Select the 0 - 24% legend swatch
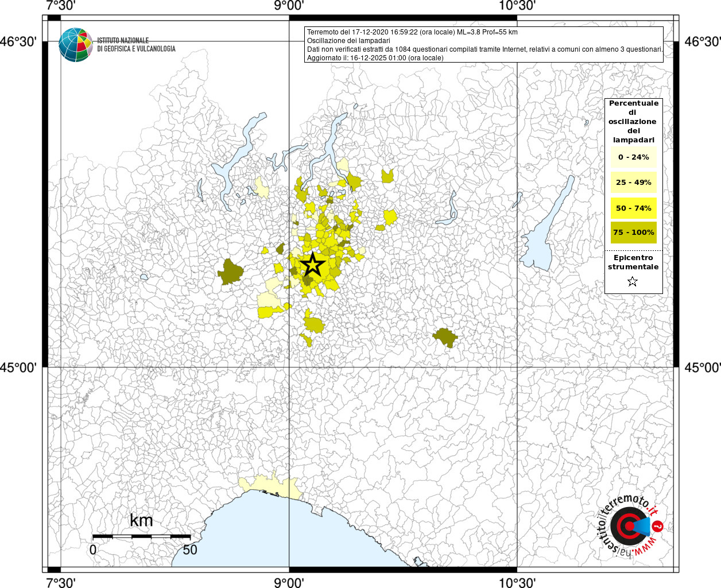The width and height of the screenshot is (721, 588). coord(634,157)
